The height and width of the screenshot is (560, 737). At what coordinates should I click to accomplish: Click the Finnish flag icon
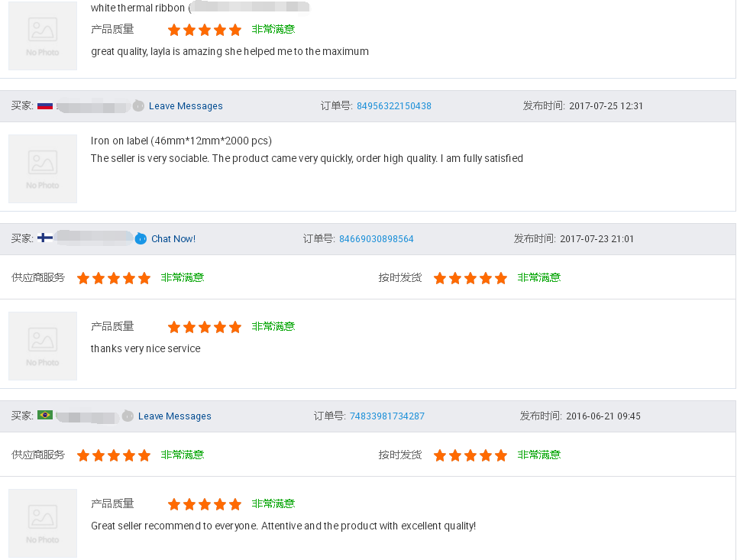click(x=45, y=238)
